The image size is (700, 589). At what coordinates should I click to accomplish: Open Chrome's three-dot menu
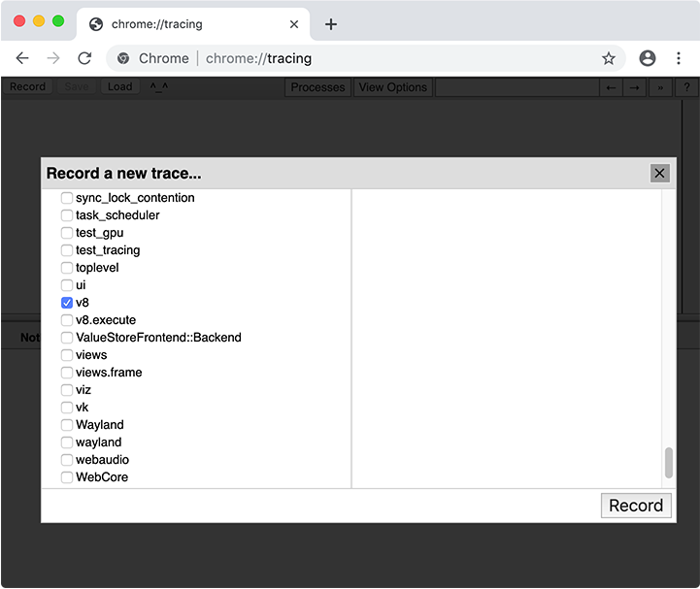point(679,58)
